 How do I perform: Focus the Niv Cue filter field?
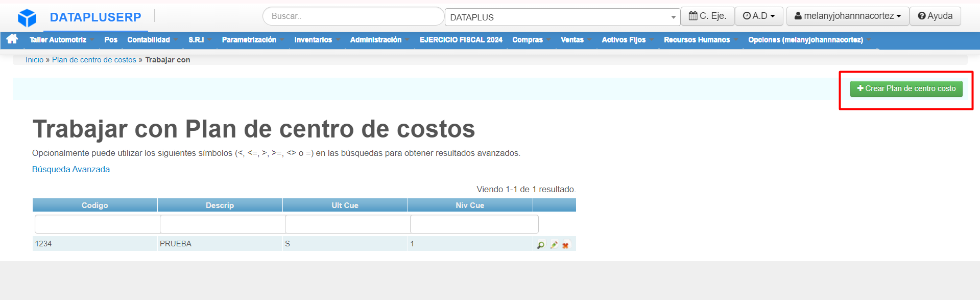tap(474, 224)
